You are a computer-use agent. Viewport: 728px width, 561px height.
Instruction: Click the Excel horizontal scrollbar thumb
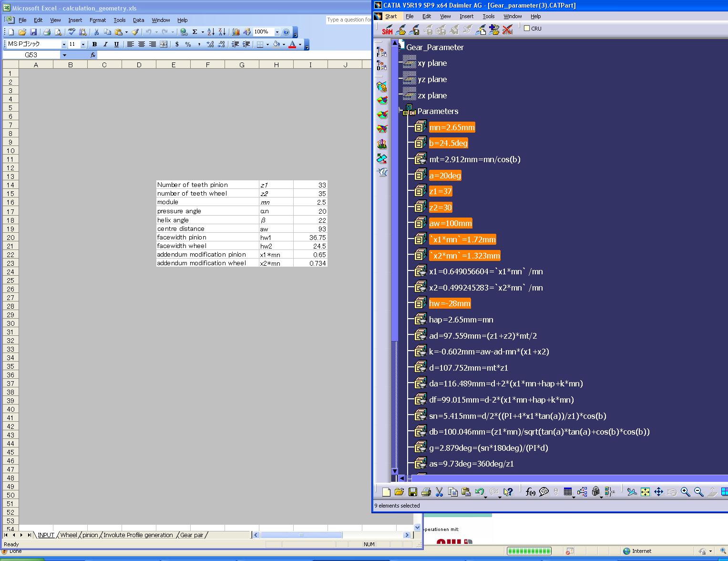(301, 535)
